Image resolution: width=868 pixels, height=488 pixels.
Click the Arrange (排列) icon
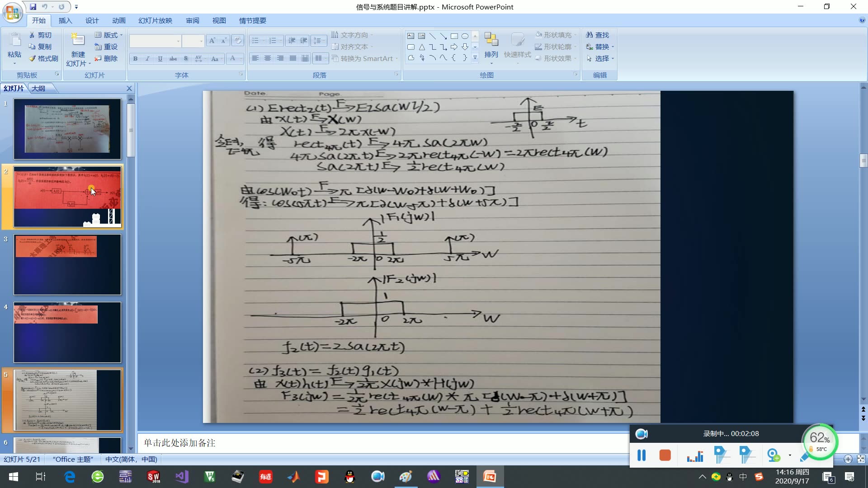(491, 40)
